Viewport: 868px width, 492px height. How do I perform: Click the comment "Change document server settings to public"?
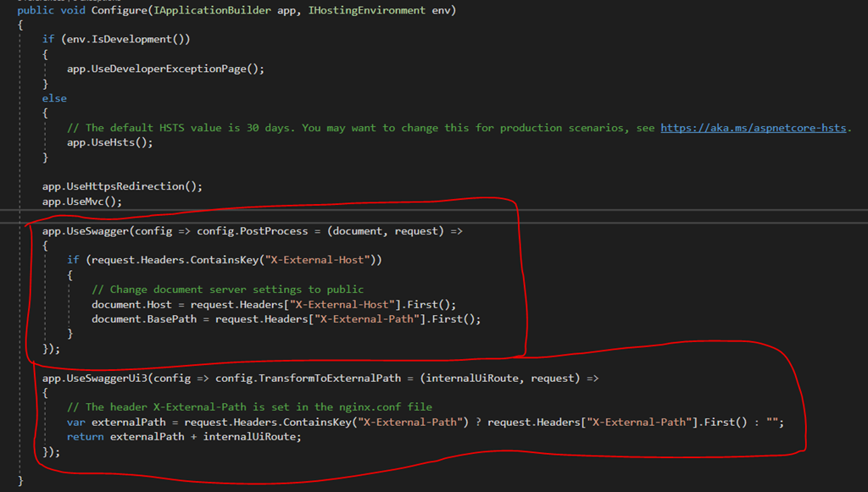[227, 289]
